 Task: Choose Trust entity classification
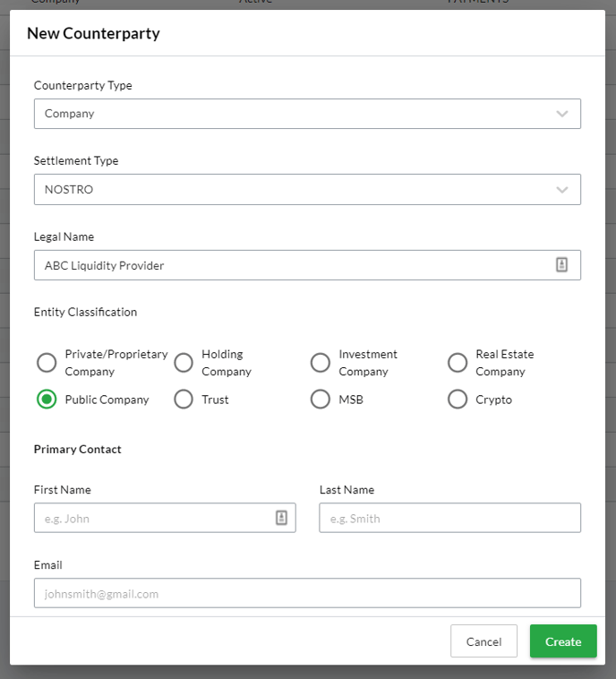coord(184,400)
